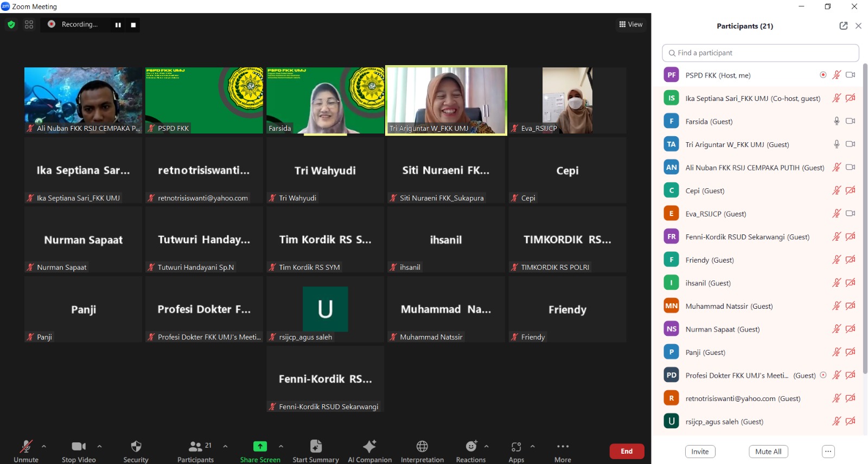Click Farsida's camera icon in participant list

pyautogui.click(x=850, y=121)
